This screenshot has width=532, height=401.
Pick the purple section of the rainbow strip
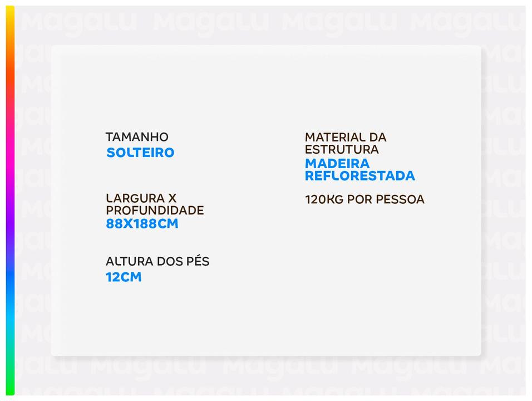(10, 223)
